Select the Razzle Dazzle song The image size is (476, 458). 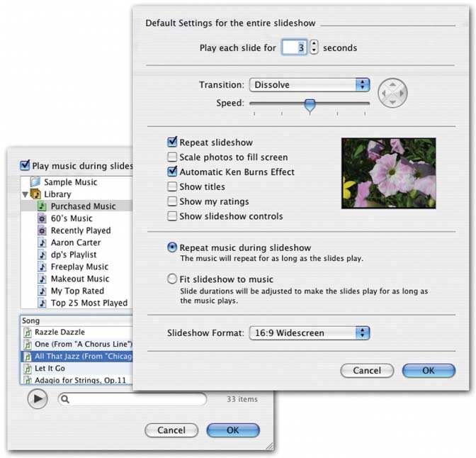[76, 333]
